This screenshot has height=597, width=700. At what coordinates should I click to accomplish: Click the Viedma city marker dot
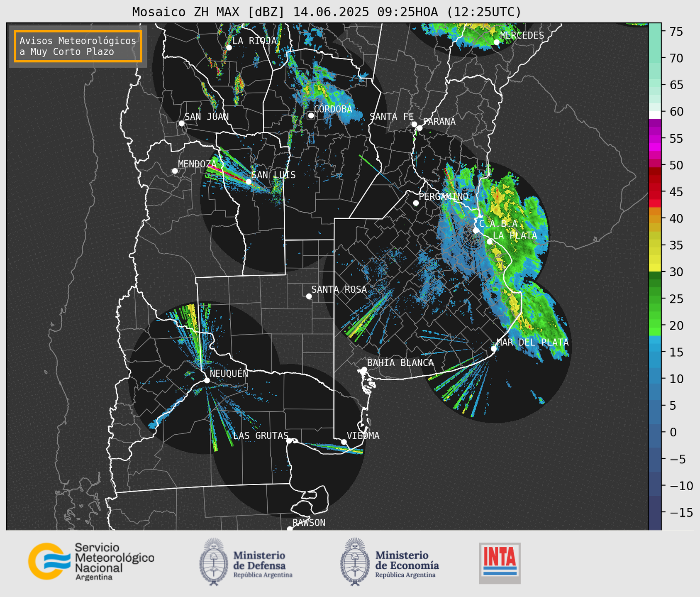click(x=344, y=442)
